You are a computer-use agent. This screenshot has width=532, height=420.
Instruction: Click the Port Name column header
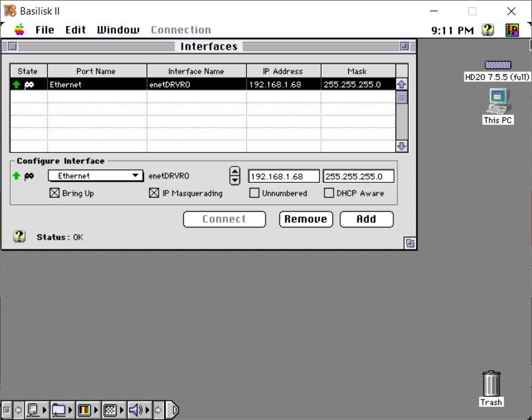[x=97, y=71]
